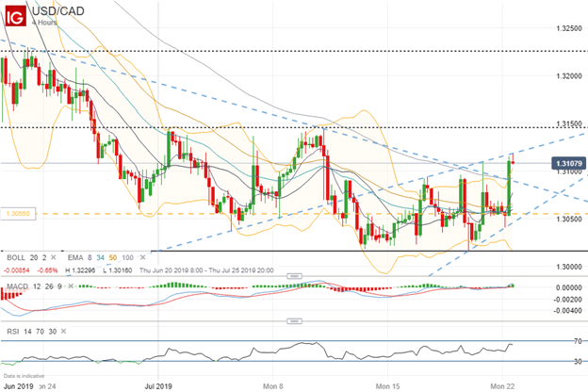Remove the RSI indicator with its X
This screenshot has height=392, width=588.
pyautogui.click(x=63, y=332)
